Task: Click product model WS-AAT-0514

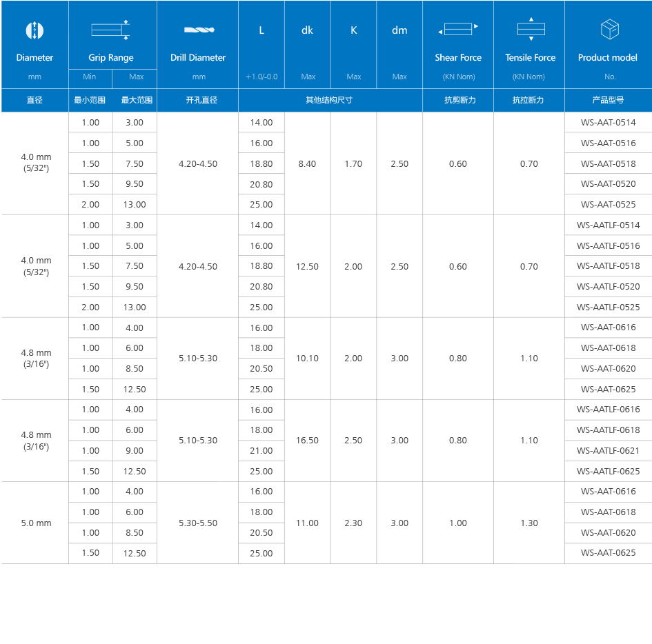Action: point(609,123)
